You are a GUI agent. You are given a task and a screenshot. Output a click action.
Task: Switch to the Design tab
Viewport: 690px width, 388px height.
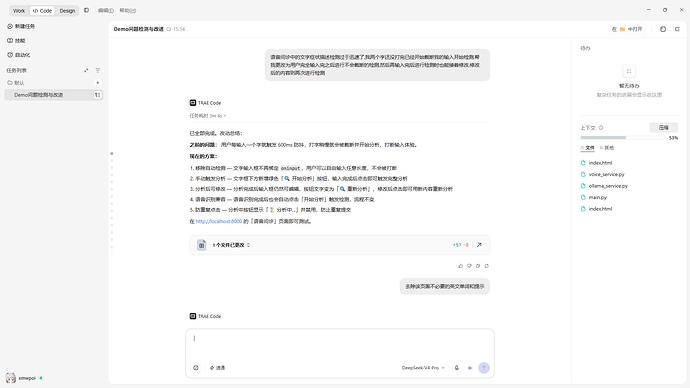coord(67,11)
